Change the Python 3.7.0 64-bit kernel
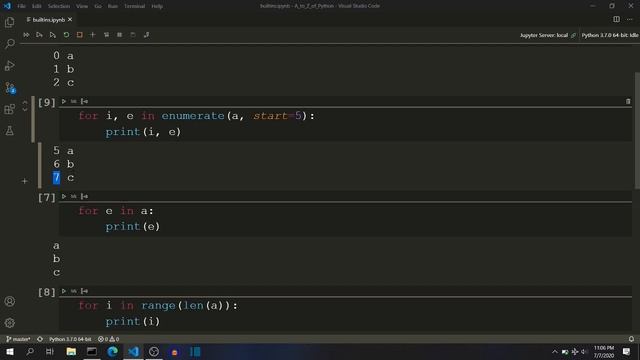This screenshot has width=640, height=360. pos(610,36)
